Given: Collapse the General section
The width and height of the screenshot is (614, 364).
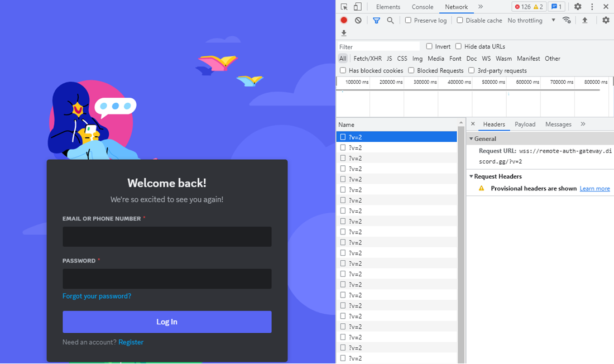Looking at the screenshot, I should (471, 138).
